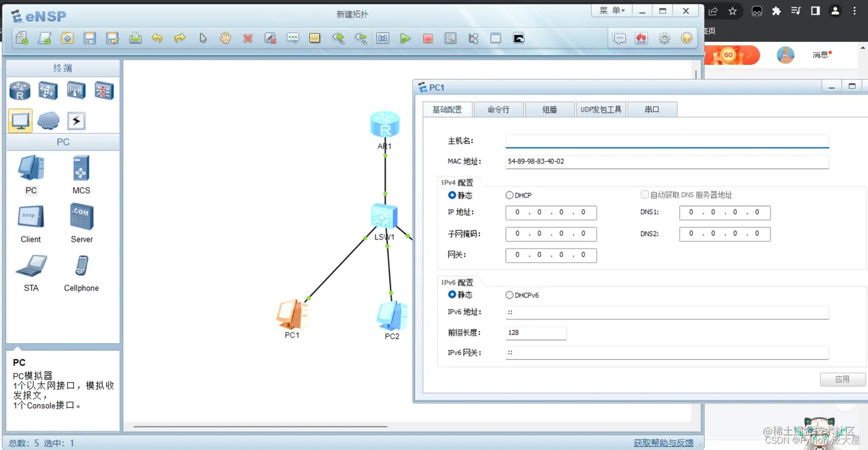Zoom in on the topology canvas

pos(339,38)
